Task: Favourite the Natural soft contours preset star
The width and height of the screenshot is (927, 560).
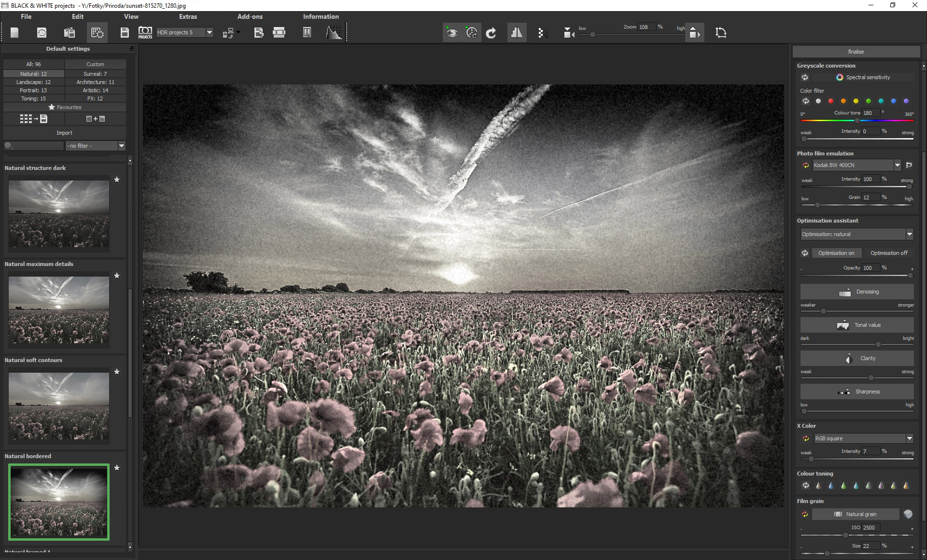Action: point(117,372)
